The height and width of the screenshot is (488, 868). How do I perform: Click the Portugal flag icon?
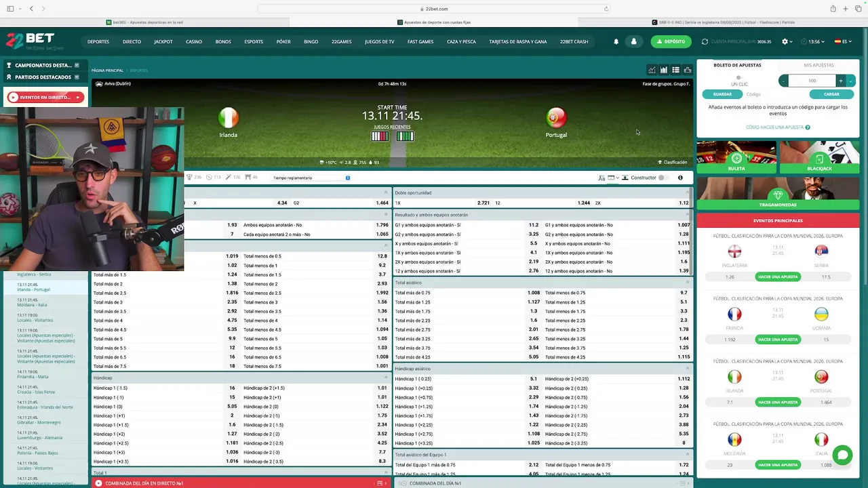556,118
